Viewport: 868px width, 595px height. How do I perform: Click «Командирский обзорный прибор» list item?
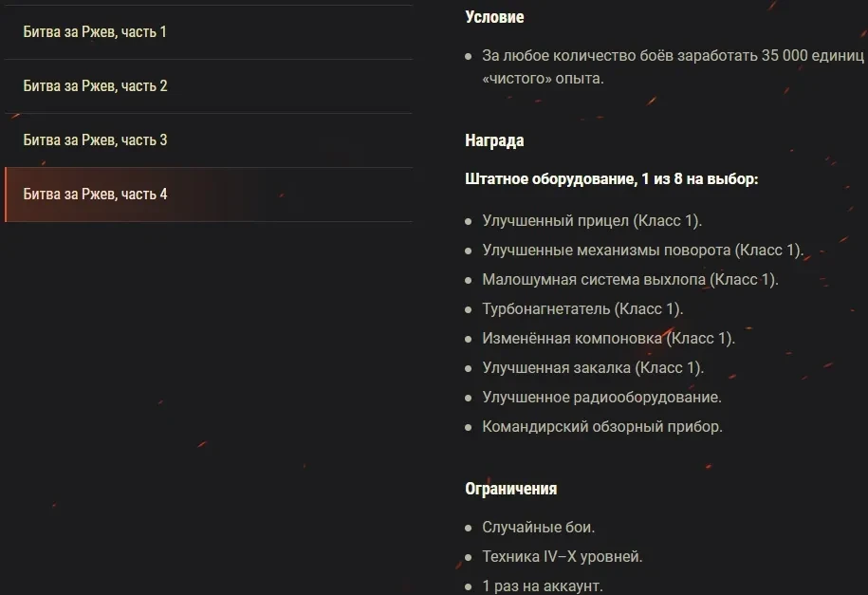pyautogui.click(x=602, y=427)
